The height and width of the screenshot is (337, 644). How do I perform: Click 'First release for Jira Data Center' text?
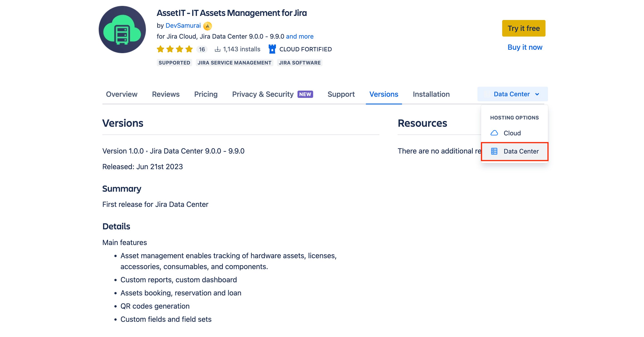pyautogui.click(x=155, y=204)
